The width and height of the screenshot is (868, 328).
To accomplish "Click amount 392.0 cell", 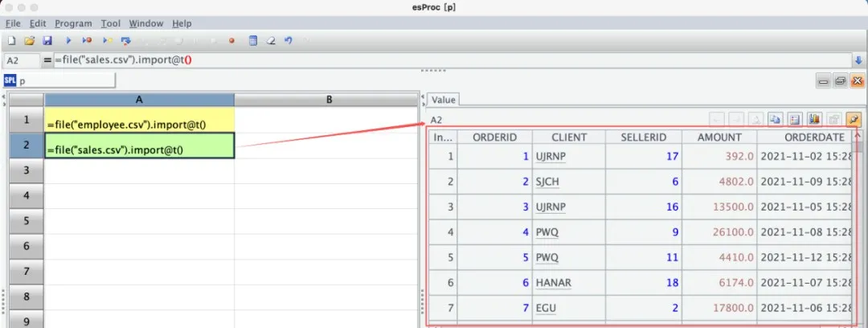I will 719,156.
